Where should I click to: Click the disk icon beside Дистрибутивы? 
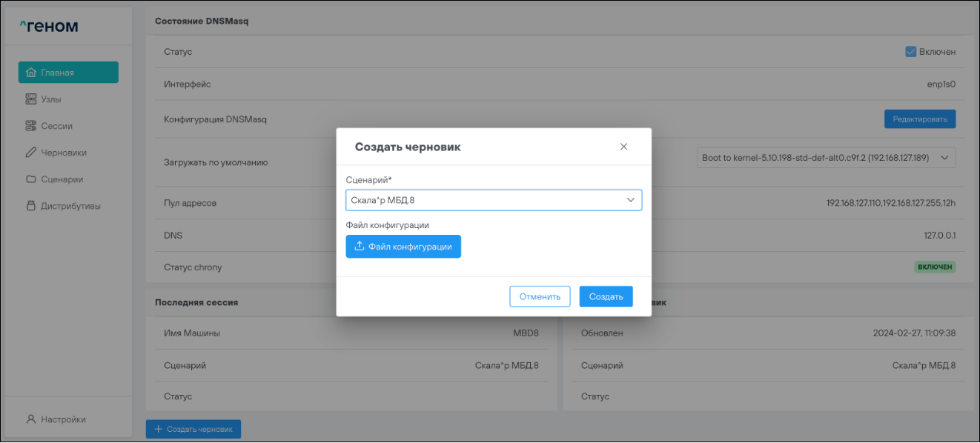[x=31, y=206]
